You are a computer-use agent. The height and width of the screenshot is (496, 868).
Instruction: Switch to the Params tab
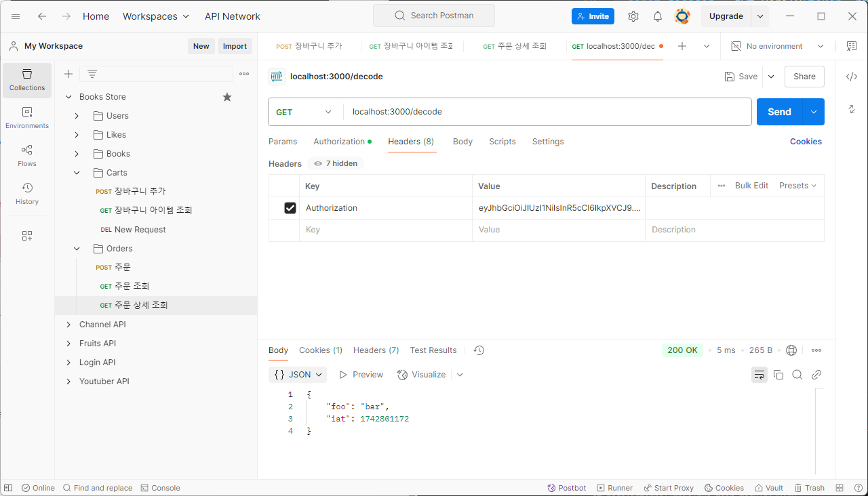[283, 142]
